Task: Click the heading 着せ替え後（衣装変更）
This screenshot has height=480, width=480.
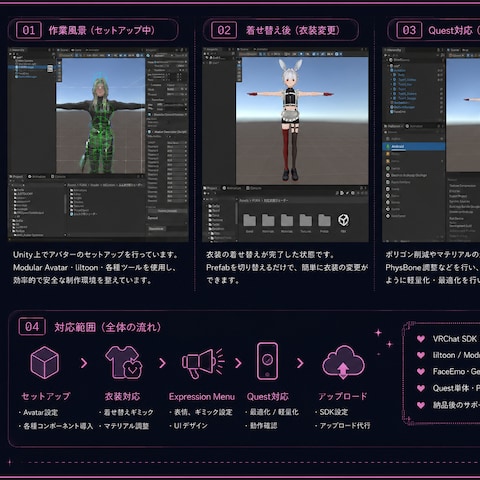Action: click(x=293, y=31)
